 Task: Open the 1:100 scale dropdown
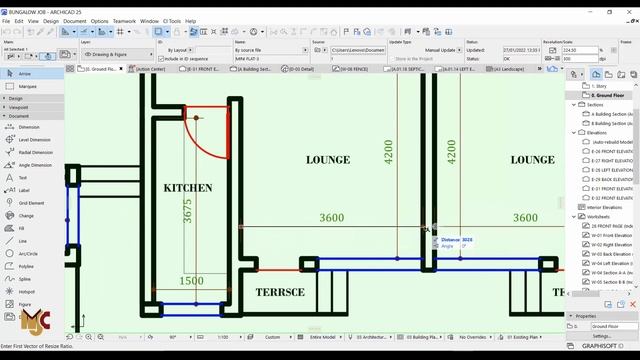(241, 337)
